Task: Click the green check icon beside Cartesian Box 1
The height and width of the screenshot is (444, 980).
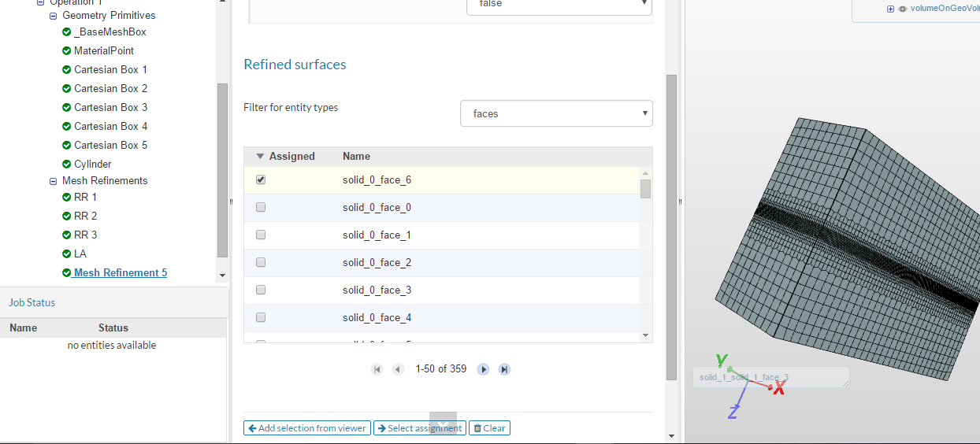Action: (67, 70)
